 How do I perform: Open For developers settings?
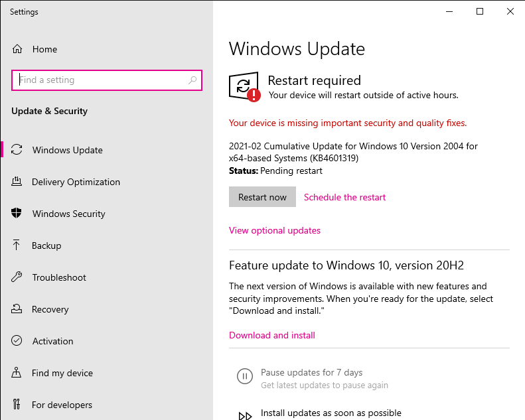62,405
